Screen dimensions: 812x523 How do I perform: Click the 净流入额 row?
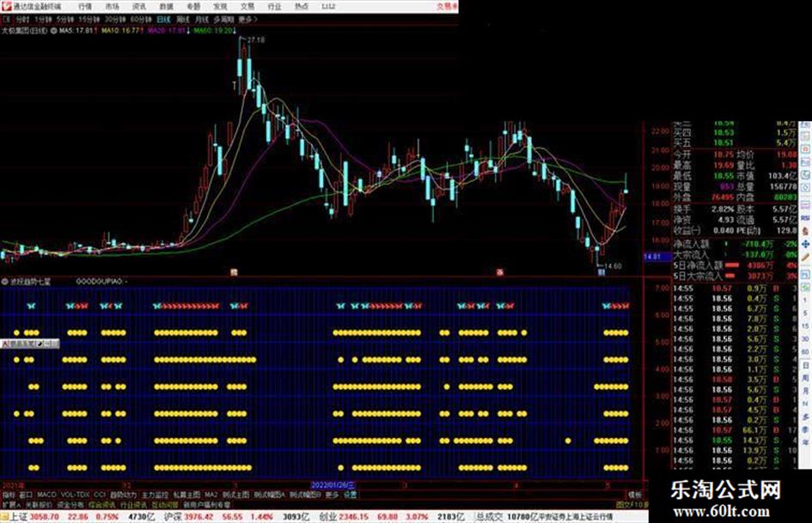tap(736, 244)
